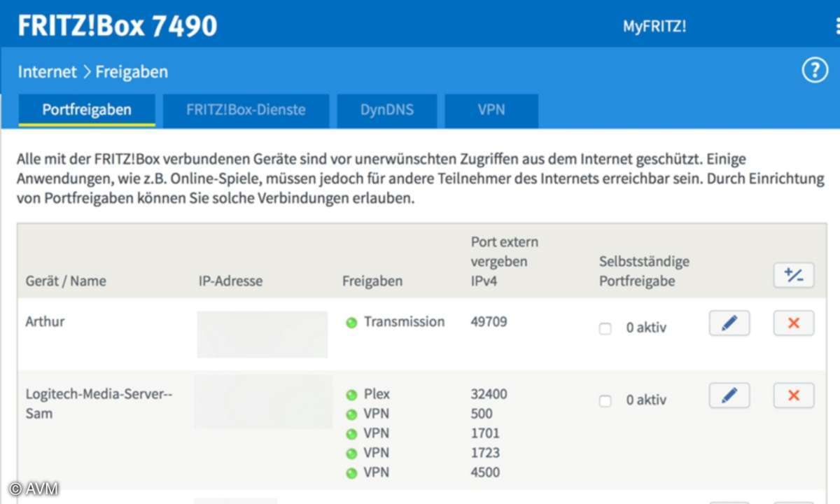The image size is (840, 504).
Task: Click the Transmission sharing label
Action: click(404, 322)
